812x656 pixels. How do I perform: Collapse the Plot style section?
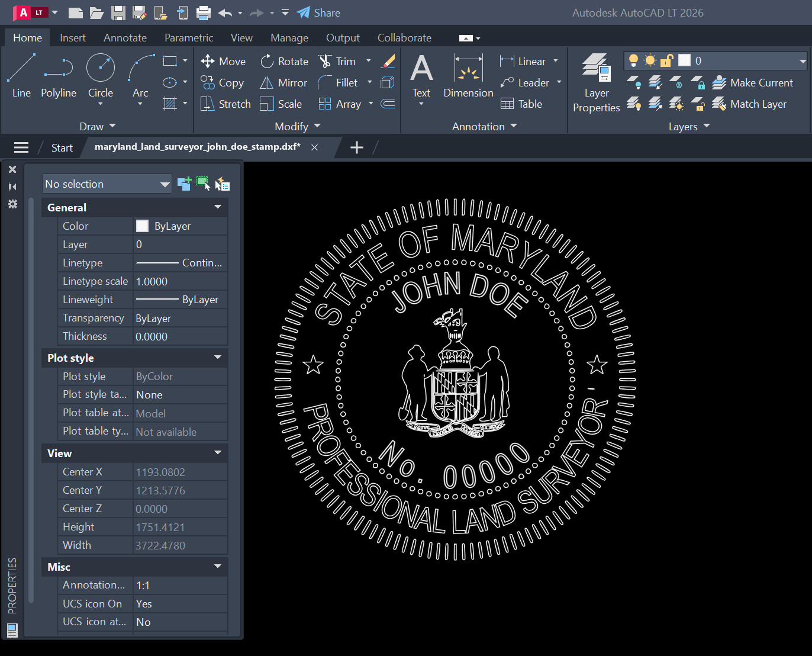tap(218, 358)
